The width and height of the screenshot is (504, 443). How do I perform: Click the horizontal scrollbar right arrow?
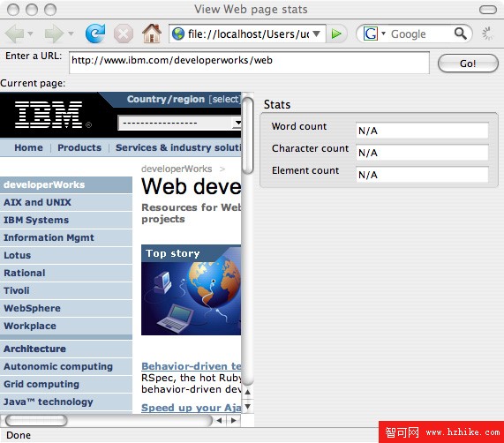tap(234, 421)
